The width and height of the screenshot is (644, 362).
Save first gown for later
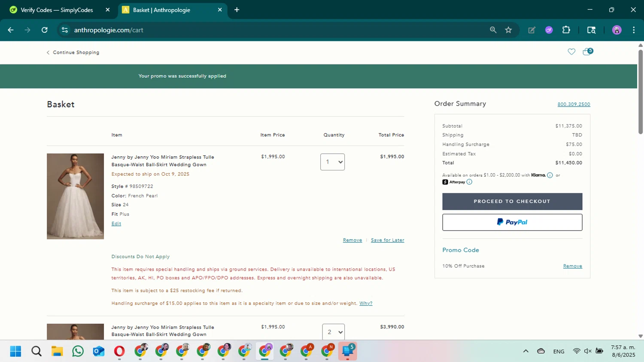pos(387,240)
